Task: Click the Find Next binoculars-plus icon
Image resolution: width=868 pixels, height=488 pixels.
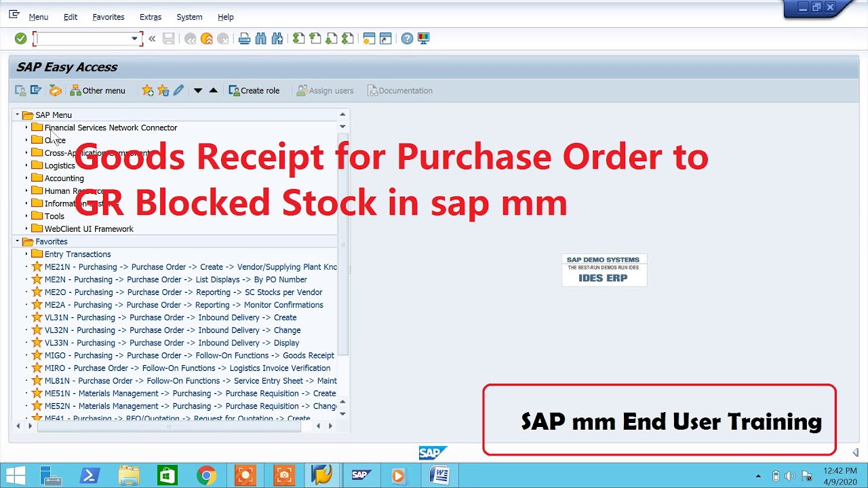Action: tap(277, 39)
